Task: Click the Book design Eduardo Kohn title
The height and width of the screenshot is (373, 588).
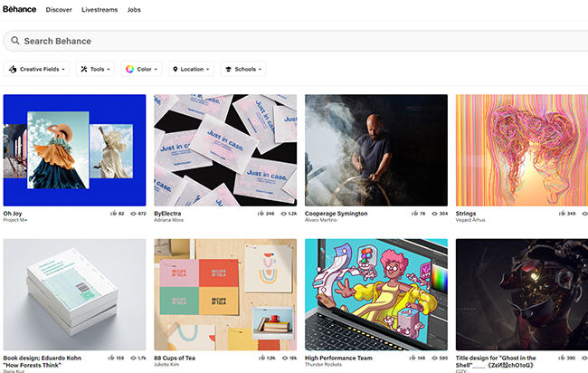Action: pos(43,361)
